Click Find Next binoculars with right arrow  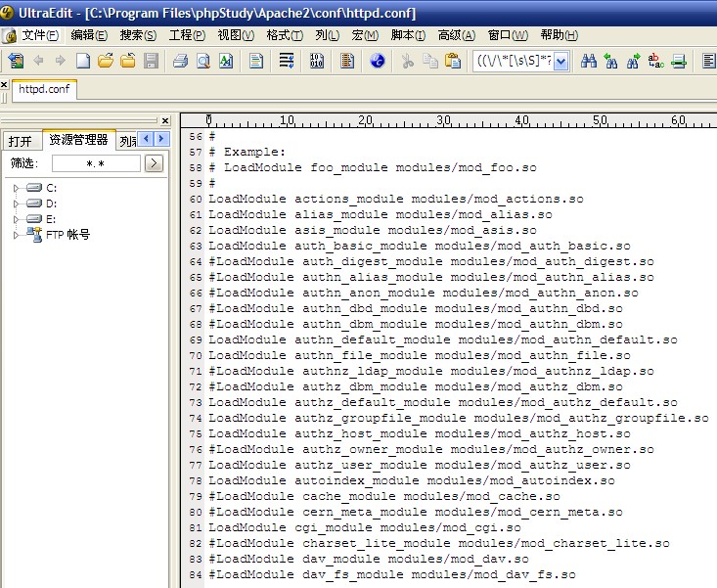click(x=633, y=61)
